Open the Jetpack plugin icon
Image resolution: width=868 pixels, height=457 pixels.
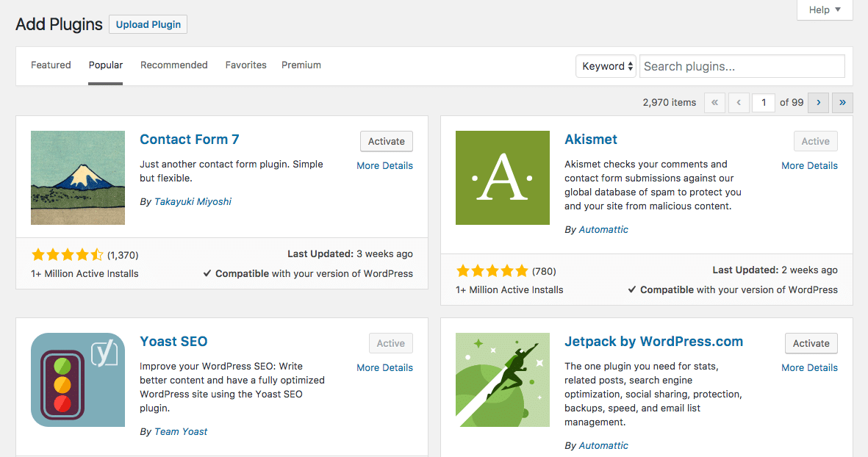[x=503, y=380]
